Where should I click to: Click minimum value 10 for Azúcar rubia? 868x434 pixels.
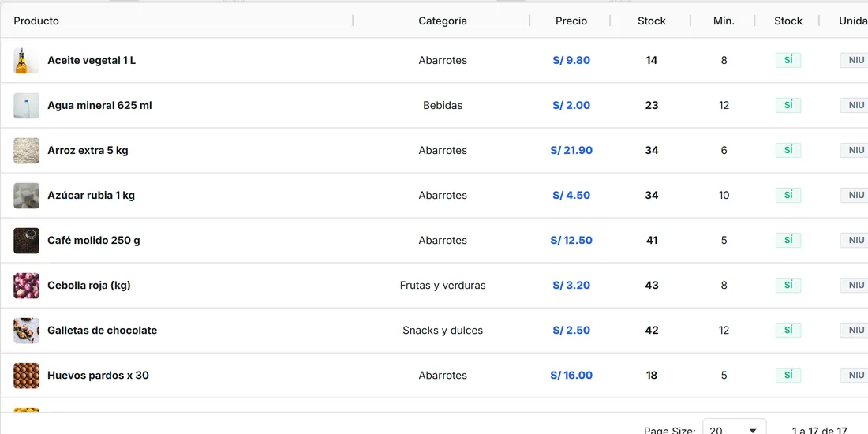(724, 196)
